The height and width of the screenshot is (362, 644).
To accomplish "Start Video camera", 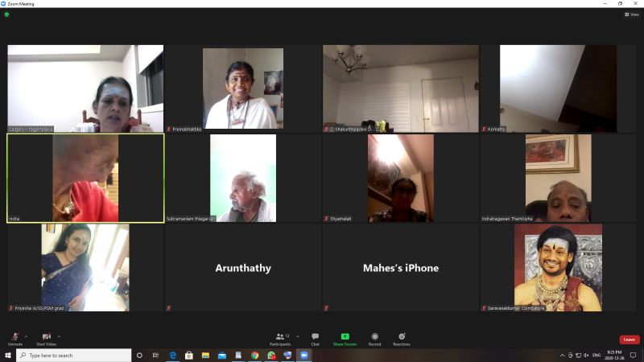I will pyautogui.click(x=47, y=337).
